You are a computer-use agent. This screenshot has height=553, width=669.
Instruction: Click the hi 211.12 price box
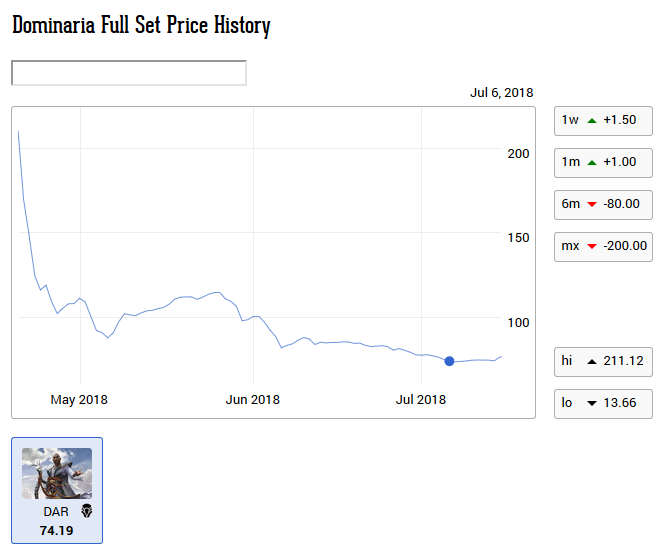click(603, 361)
